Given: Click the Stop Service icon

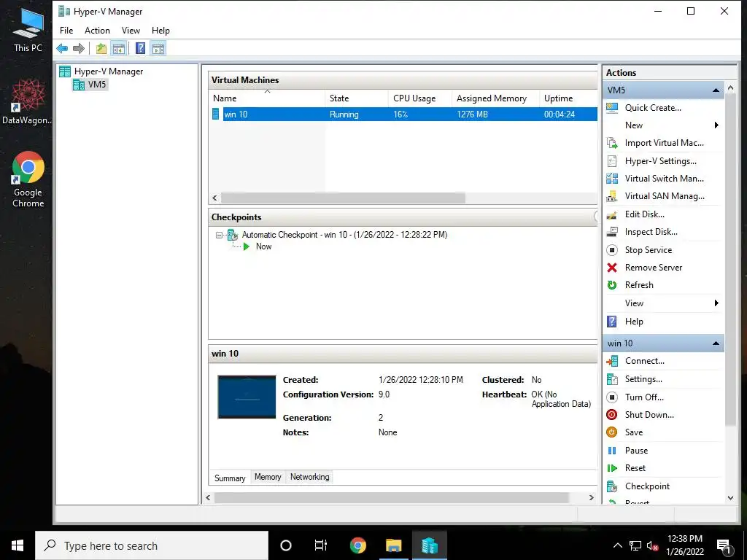Looking at the screenshot, I should tap(612, 250).
